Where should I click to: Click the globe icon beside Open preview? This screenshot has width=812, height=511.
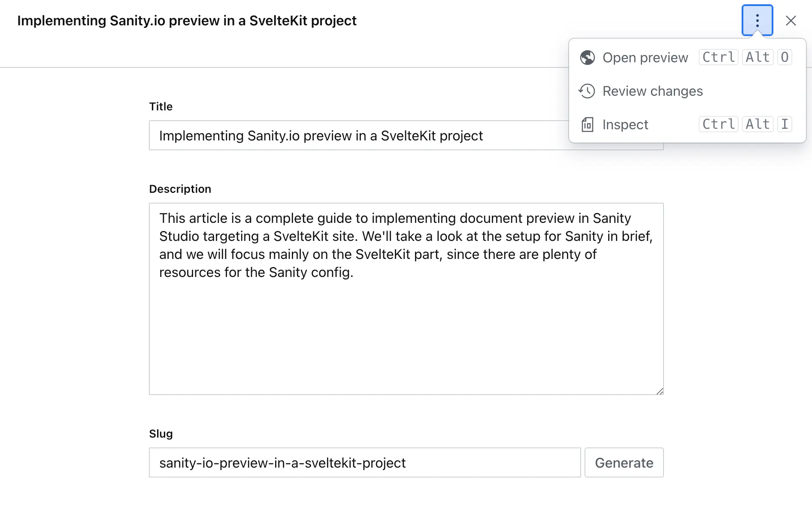(588, 57)
